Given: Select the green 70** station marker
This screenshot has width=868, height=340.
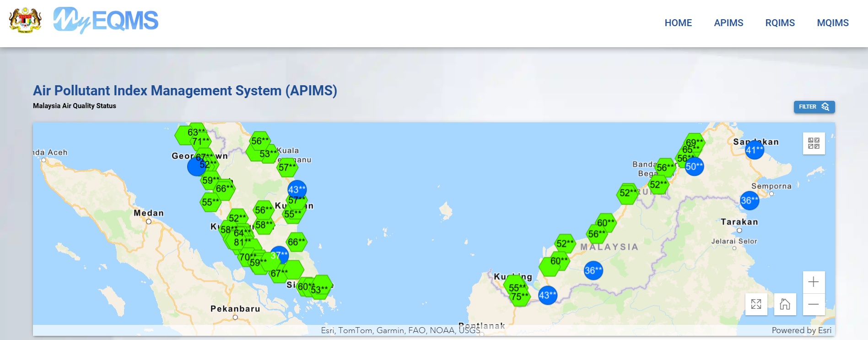Looking at the screenshot, I should [248, 257].
